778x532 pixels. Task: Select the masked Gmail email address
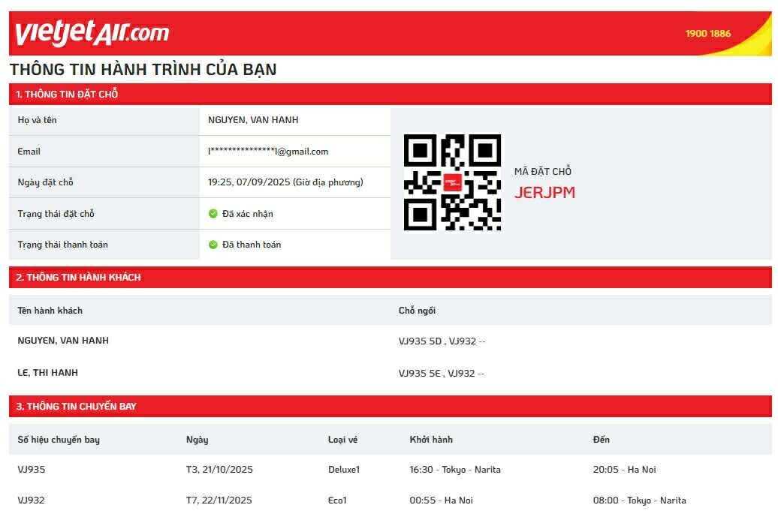tap(268, 152)
